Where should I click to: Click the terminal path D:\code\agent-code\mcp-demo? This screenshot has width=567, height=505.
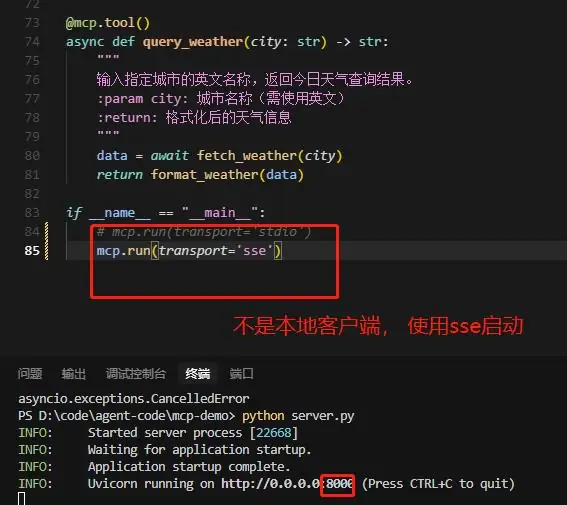pyautogui.click(x=133, y=416)
